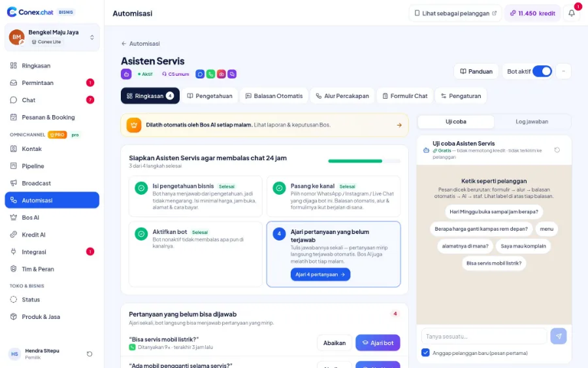Image resolution: width=588 pixels, height=368 pixels.
Task: Open the Bos AI nightly training report arrow
Action: (x=399, y=125)
